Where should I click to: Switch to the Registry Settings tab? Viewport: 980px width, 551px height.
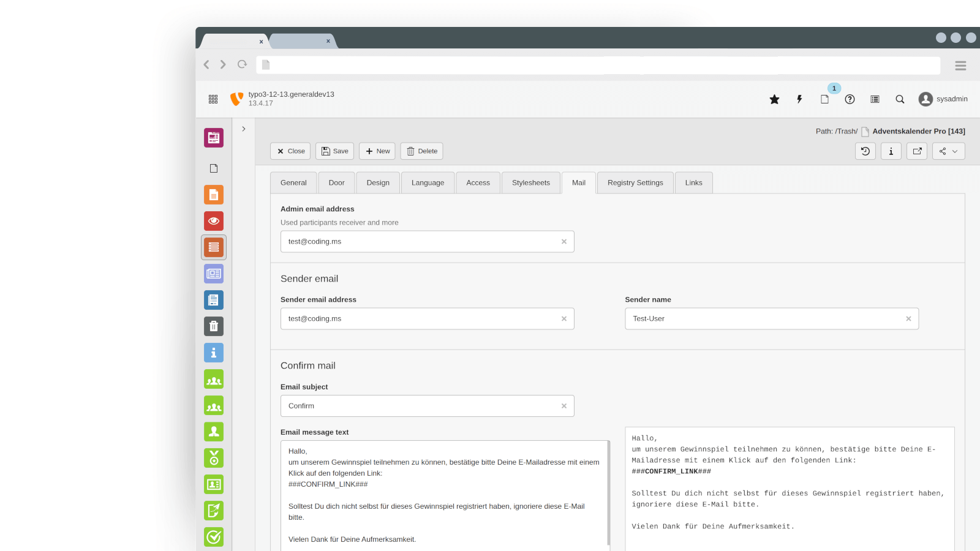click(635, 183)
